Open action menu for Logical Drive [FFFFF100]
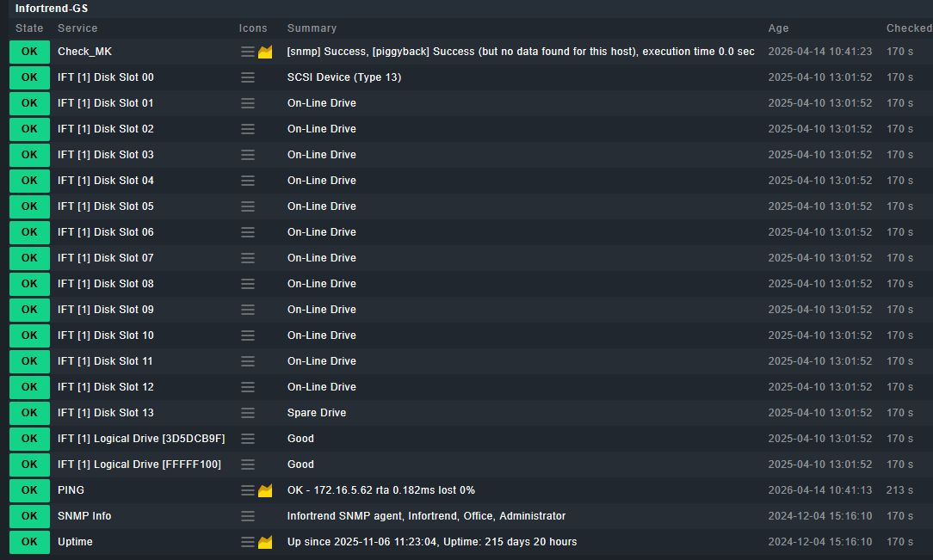The height and width of the screenshot is (560, 933). click(248, 465)
